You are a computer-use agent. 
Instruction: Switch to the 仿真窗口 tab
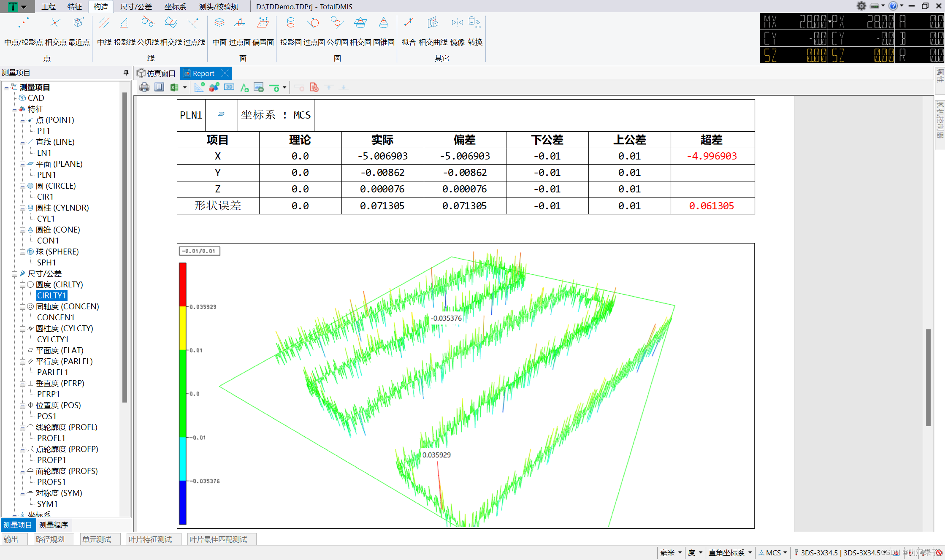click(x=157, y=73)
